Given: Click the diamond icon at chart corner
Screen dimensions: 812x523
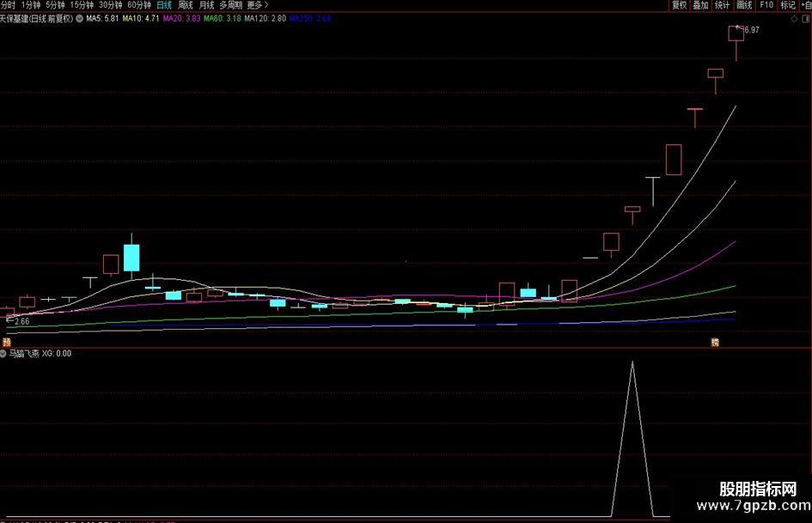Looking at the screenshot, I should pyautogui.click(x=795, y=19).
